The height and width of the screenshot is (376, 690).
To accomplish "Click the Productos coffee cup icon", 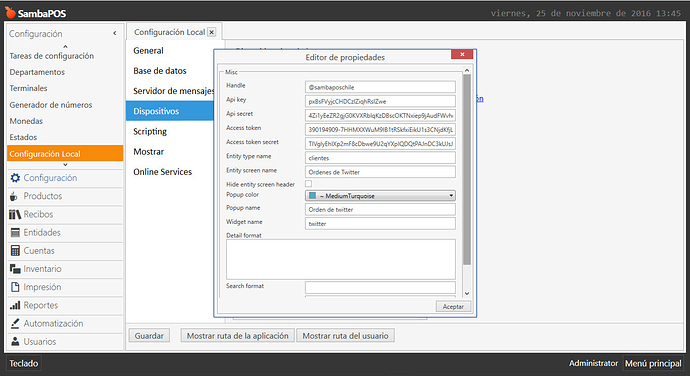I will (14, 196).
